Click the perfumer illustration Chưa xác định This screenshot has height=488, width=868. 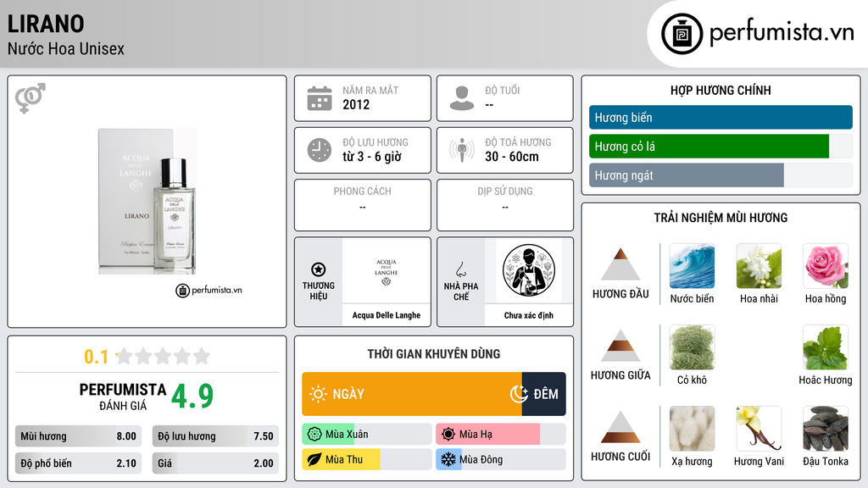click(x=529, y=271)
